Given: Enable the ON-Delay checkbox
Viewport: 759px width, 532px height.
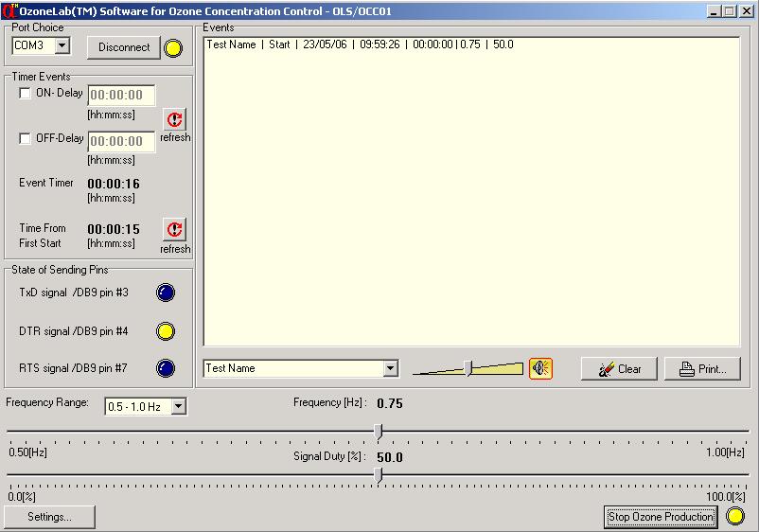Looking at the screenshot, I should [x=25, y=93].
